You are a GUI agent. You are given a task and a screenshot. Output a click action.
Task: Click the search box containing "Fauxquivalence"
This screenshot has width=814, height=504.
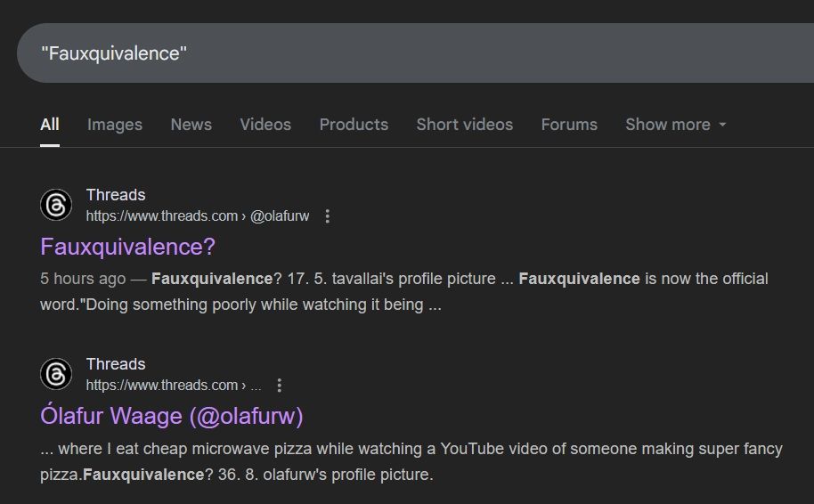pos(415,53)
